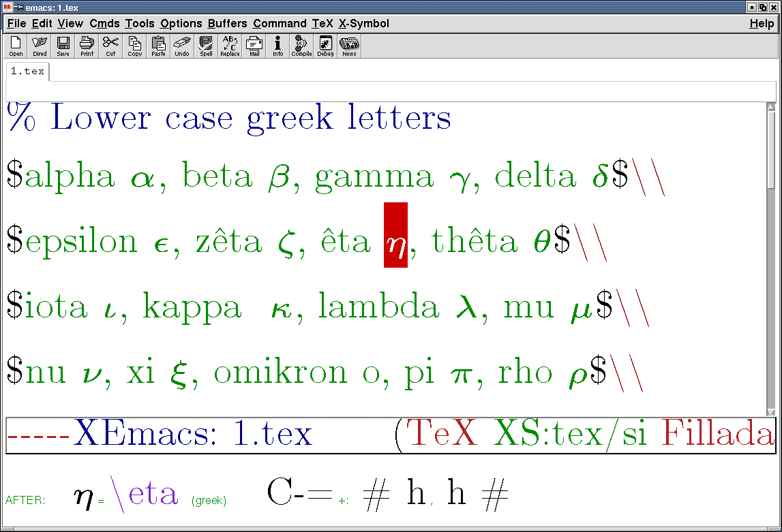Click the scrollbar up arrow
This screenshot has height=532, width=782.
click(771, 107)
